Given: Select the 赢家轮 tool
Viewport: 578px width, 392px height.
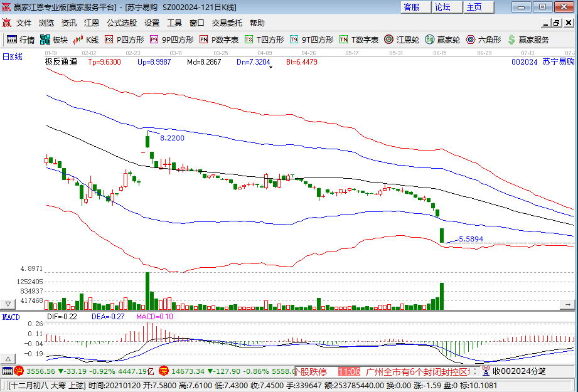Looking at the screenshot, I should tap(441, 39).
